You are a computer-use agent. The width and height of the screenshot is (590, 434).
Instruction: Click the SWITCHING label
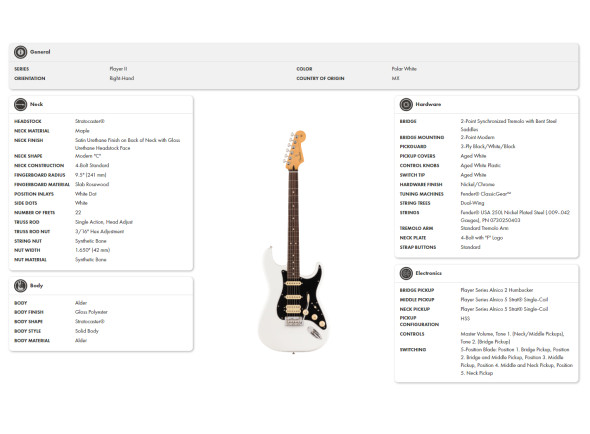pyautogui.click(x=413, y=350)
